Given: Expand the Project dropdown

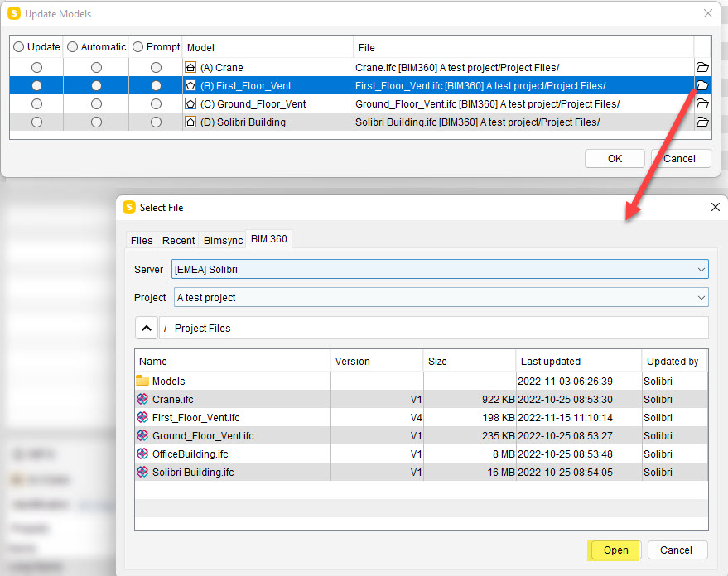Looking at the screenshot, I should pos(701,298).
